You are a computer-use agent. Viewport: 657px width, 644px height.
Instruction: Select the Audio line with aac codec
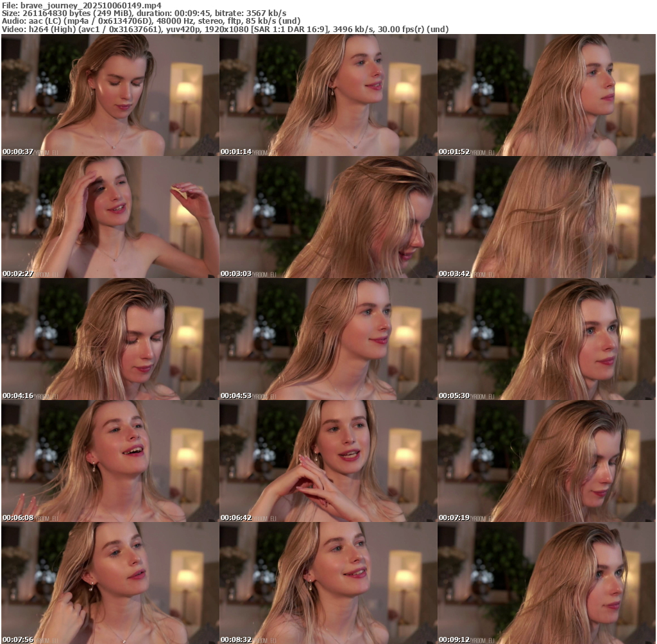point(151,21)
